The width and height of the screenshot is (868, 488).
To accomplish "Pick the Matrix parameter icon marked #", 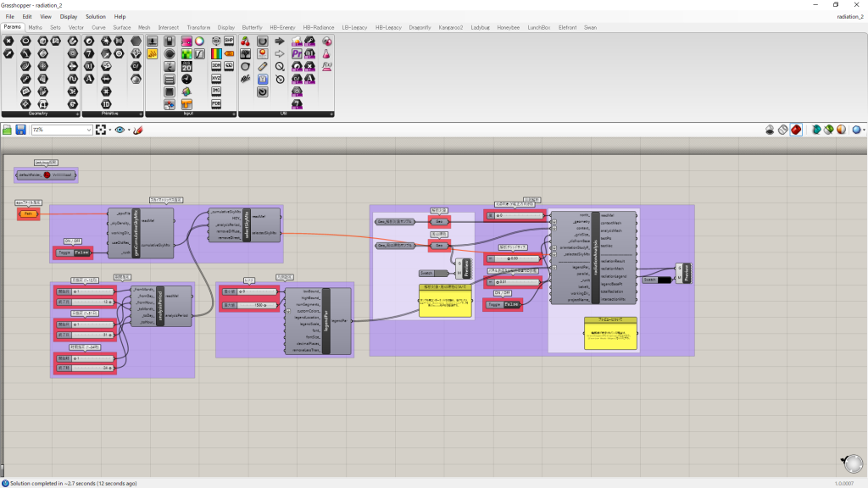I will 106,91.
